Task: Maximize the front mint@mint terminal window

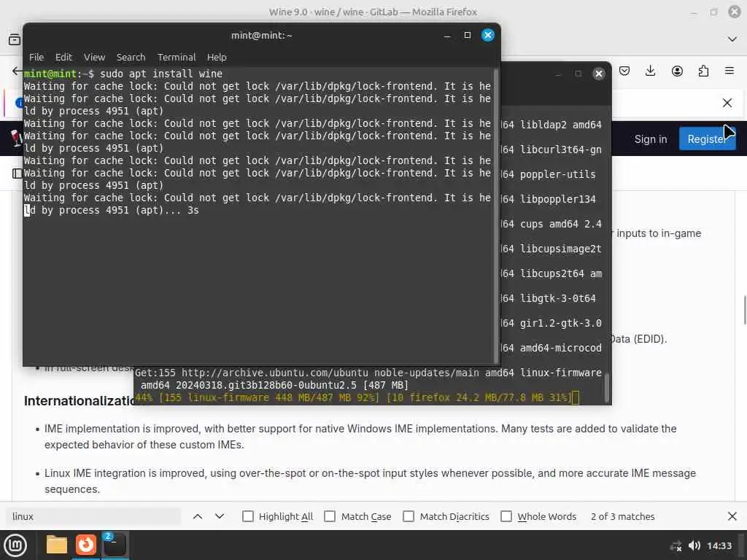Action: point(468,35)
